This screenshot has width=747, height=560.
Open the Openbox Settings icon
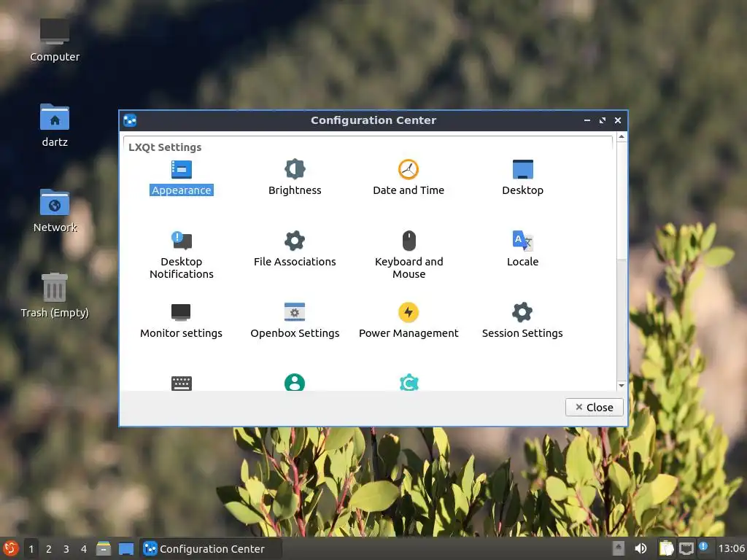pyautogui.click(x=295, y=312)
